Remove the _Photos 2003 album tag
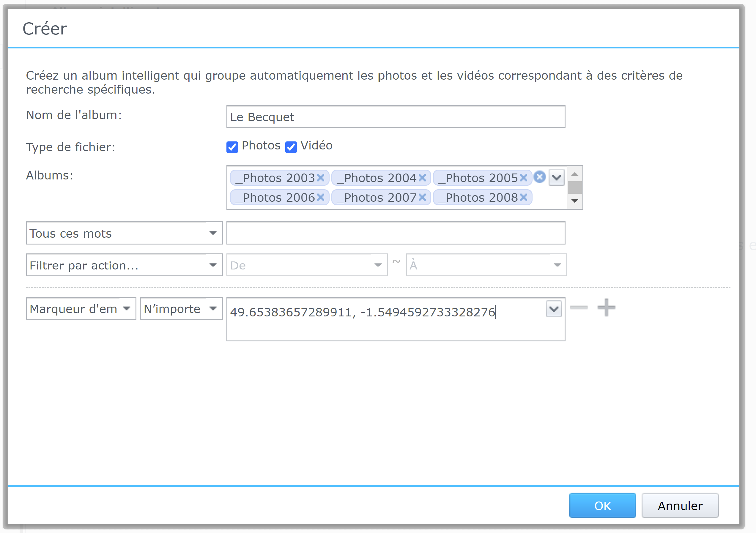This screenshot has height=533, width=756. (x=320, y=178)
